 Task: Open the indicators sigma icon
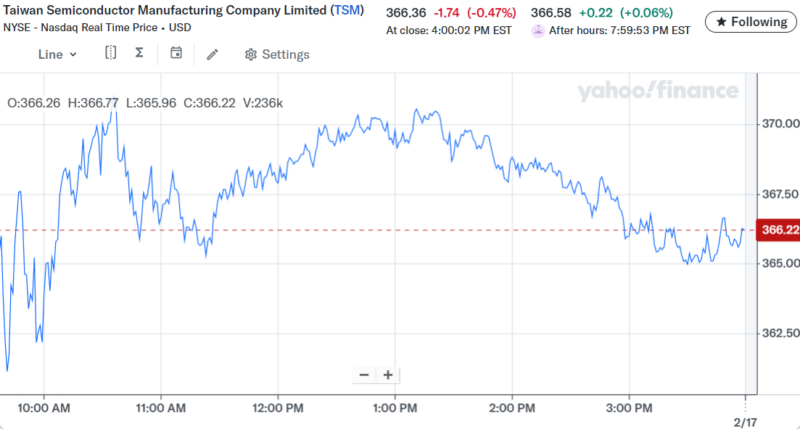139,53
